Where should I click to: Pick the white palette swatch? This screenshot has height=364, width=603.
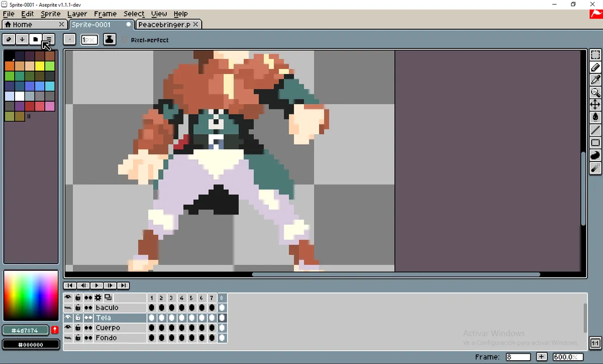coord(19,96)
